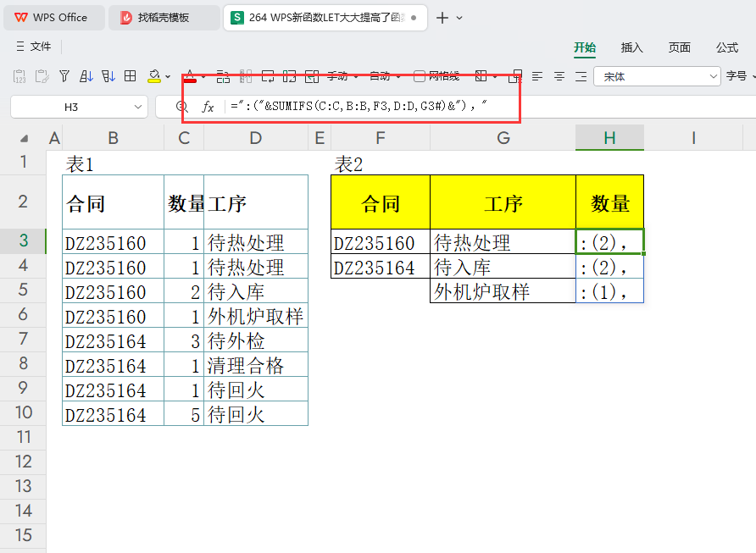Select row 3 header
This screenshot has height=553, width=756.
pyautogui.click(x=23, y=241)
